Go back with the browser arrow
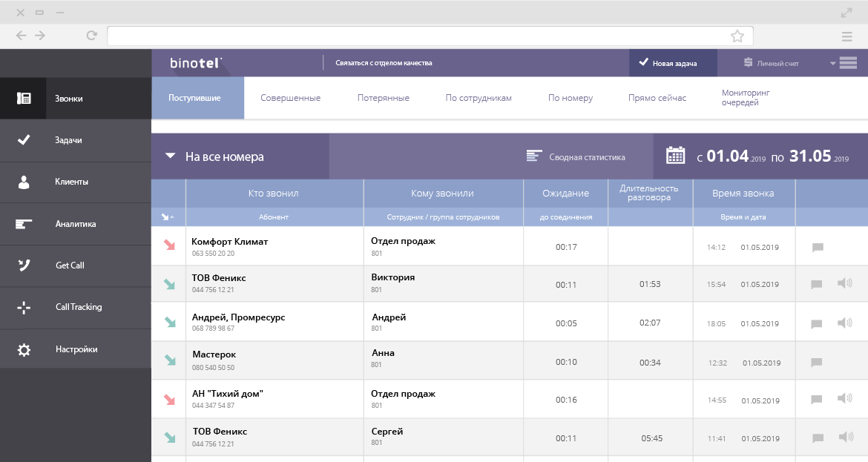Viewport: 868px width, 462px height. pos(21,36)
